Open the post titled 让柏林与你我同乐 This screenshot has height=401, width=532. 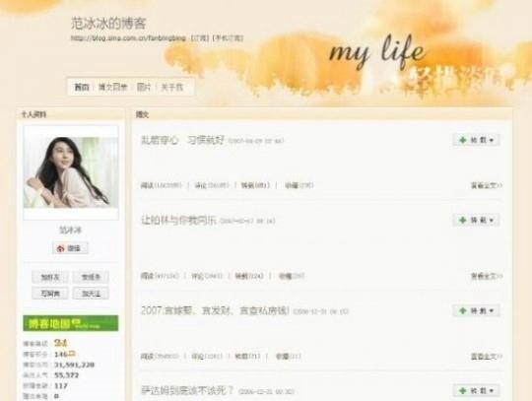178,221
